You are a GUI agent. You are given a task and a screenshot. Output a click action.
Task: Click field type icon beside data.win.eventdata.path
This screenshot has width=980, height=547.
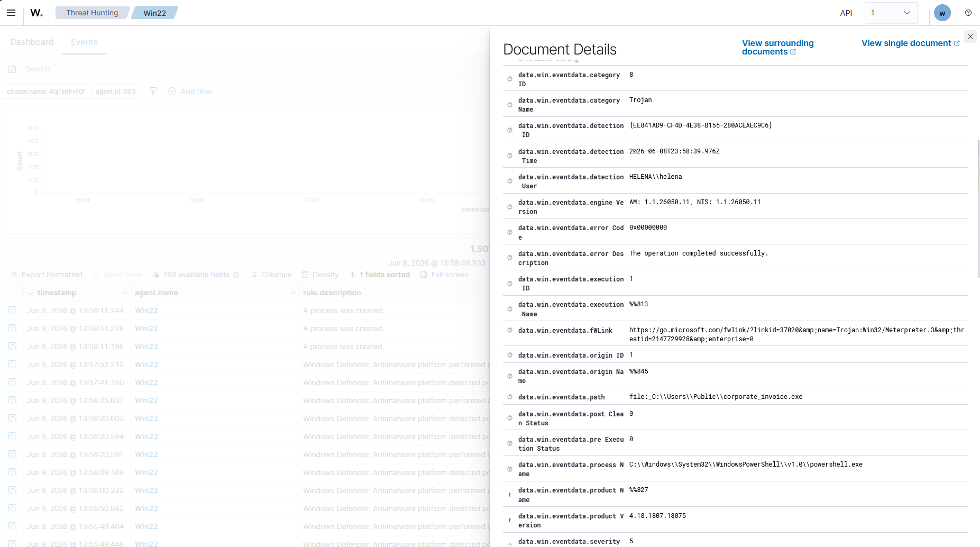point(510,397)
